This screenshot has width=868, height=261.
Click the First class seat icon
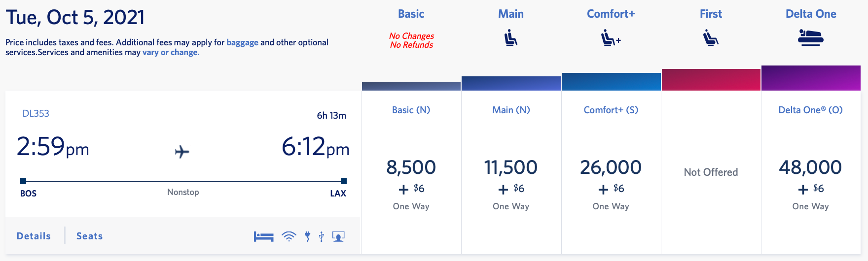coord(711,38)
